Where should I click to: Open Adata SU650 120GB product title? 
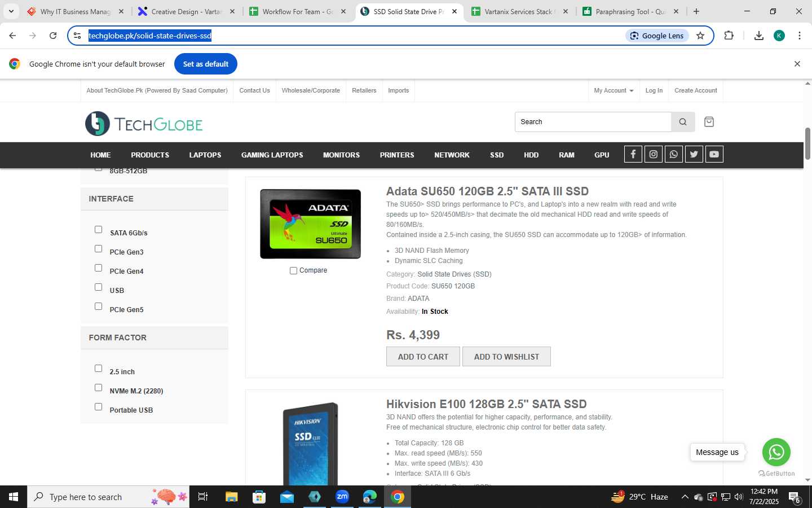coord(487,191)
